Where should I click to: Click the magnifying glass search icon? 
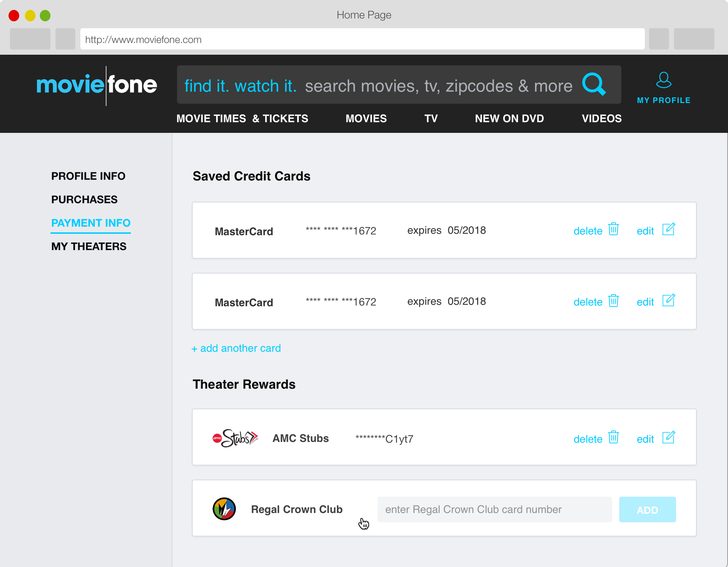pos(593,85)
